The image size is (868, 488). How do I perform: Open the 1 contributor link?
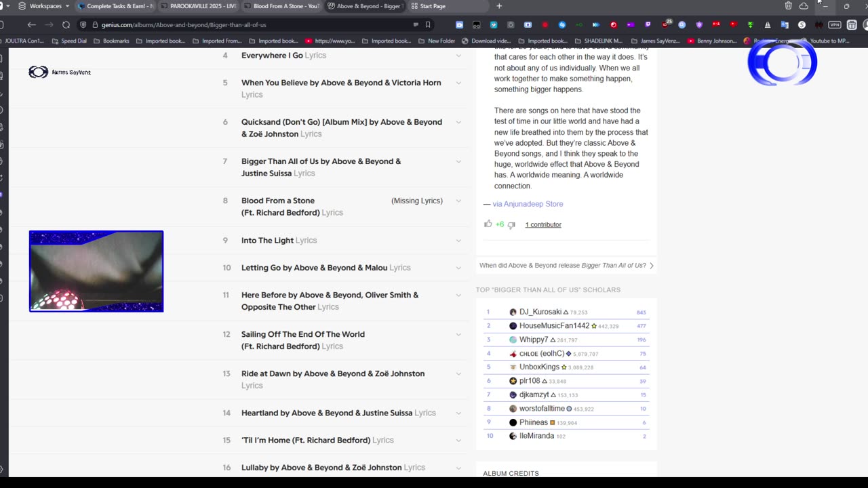(x=543, y=224)
